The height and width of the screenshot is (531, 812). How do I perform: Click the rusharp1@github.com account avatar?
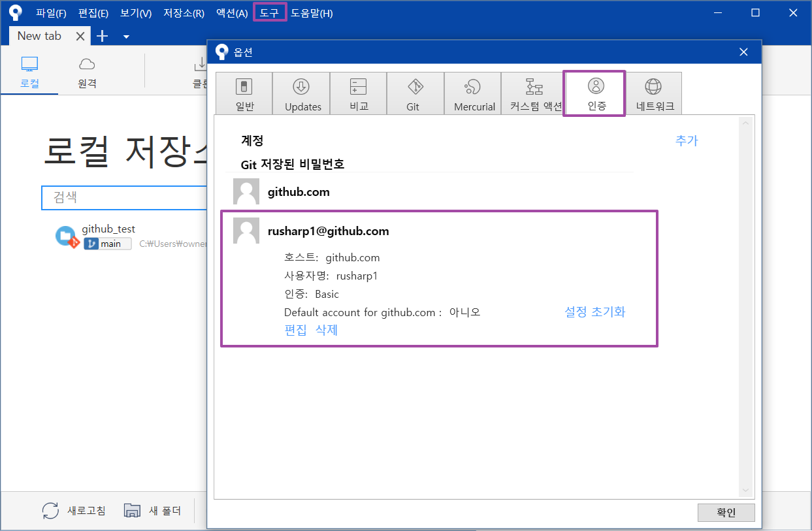[x=246, y=231]
